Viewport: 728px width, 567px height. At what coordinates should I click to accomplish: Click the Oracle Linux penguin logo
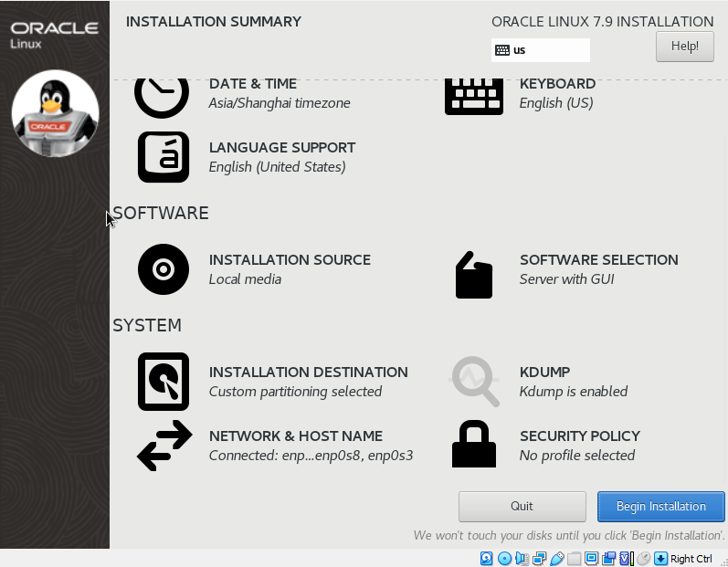(x=55, y=113)
